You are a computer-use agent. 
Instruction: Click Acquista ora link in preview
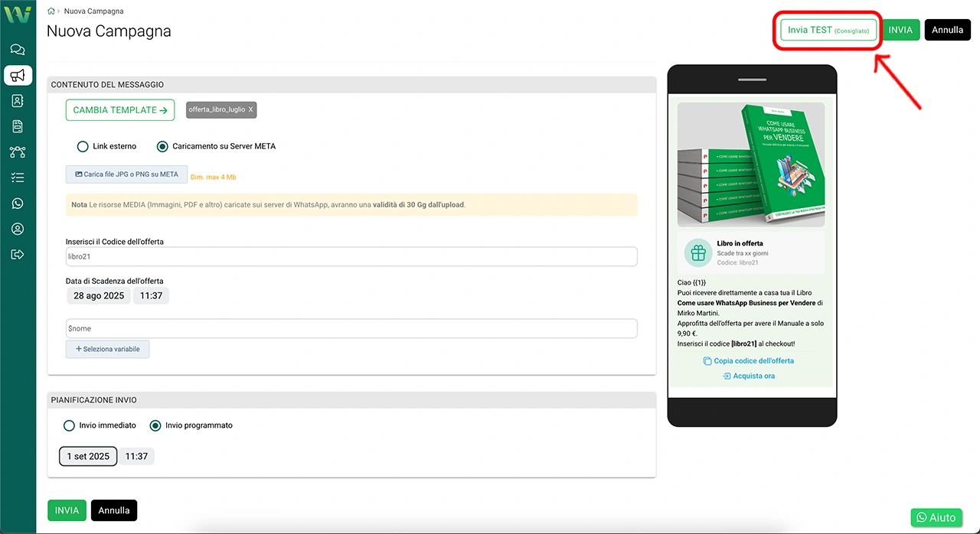[x=749, y=376]
